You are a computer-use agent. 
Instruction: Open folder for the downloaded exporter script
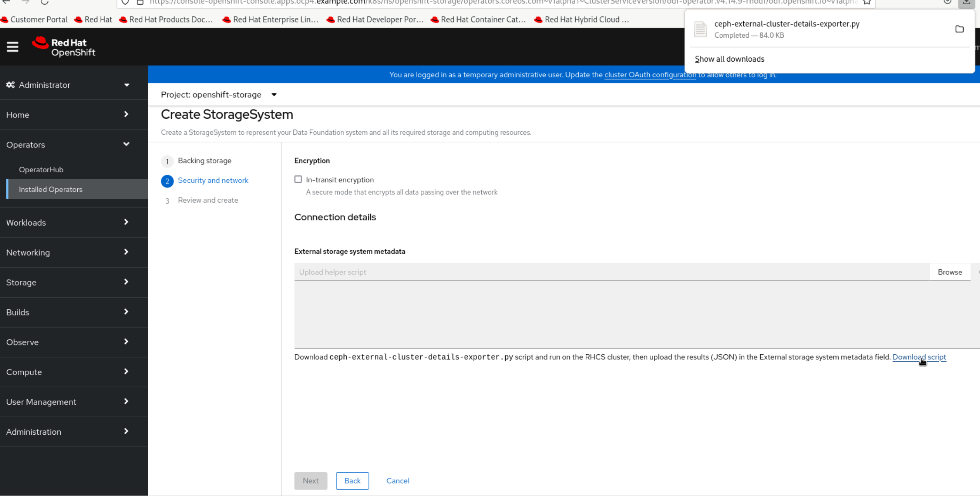(960, 29)
